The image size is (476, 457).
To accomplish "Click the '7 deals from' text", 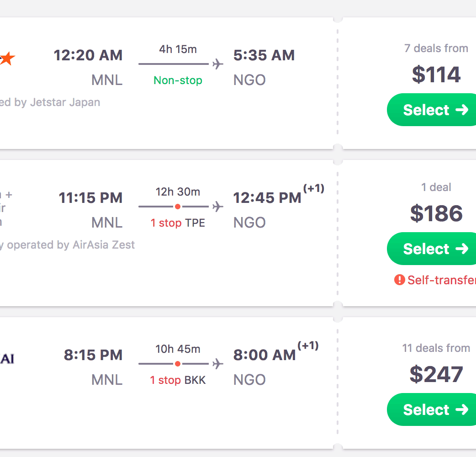I will [x=436, y=48].
